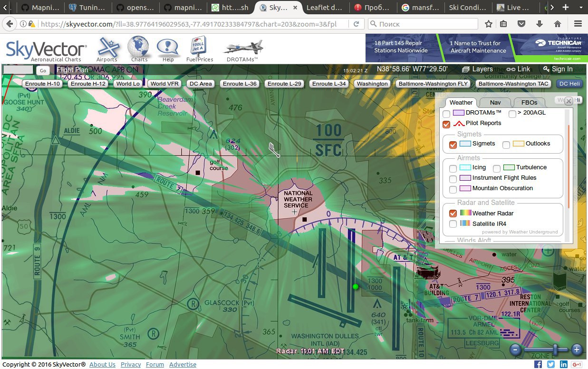Viewport: 588px width, 369px height.
Task: Share on Facebook icon
Action: point(538,364)
